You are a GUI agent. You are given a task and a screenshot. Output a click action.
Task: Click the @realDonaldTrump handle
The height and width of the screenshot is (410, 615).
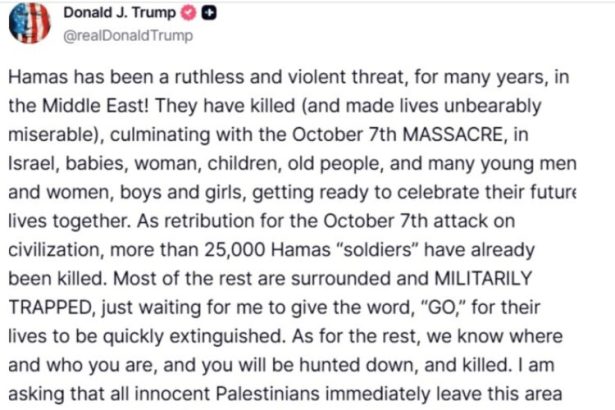click(x=130, y=35)
